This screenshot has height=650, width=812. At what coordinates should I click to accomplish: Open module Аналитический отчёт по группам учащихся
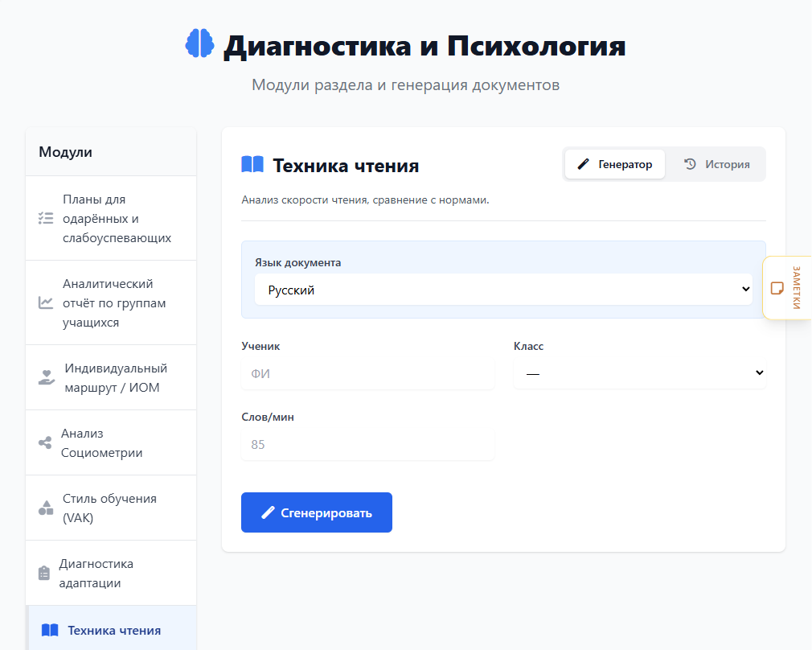[x=111, y=302]
